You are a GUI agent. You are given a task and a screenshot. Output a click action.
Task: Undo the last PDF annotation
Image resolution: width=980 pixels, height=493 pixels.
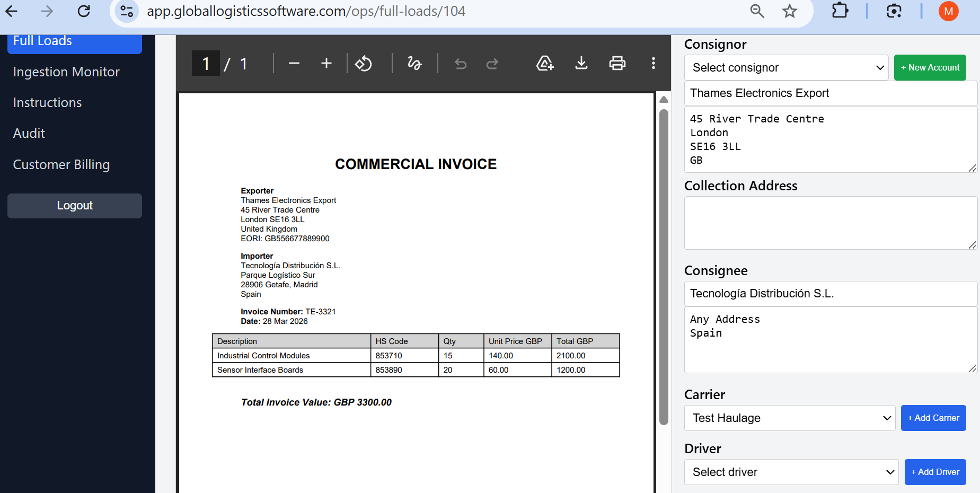pos(461,64)
